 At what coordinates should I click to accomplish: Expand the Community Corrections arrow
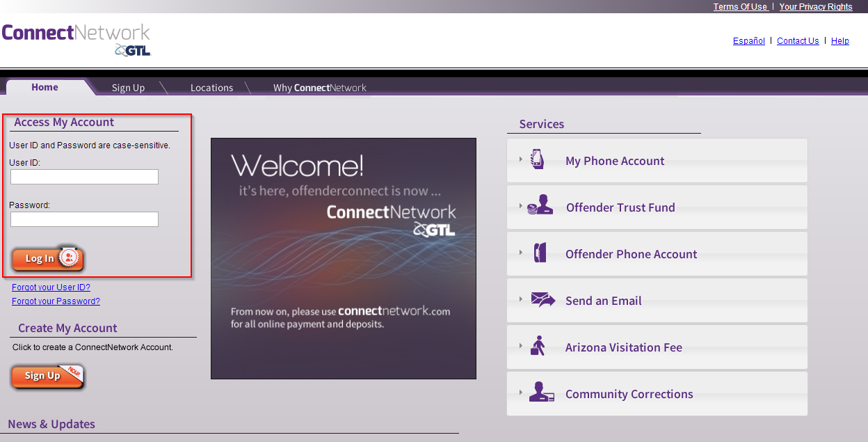(x=520, y=393)
